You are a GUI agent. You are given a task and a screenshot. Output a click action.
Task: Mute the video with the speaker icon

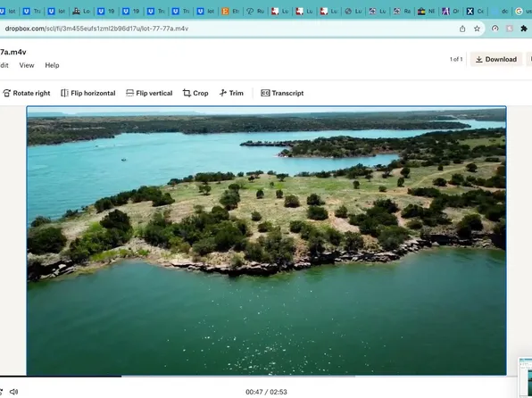pos(13,392)
